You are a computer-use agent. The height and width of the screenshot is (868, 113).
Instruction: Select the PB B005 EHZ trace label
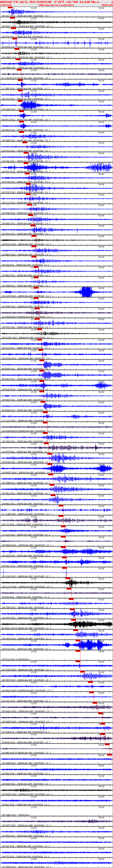[26, 369]
